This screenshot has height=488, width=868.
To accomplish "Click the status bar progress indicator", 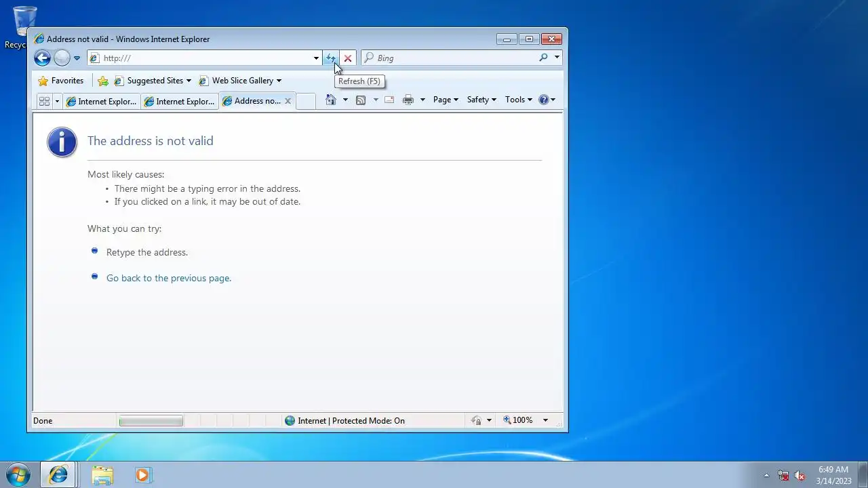I will tap(151, 421).
